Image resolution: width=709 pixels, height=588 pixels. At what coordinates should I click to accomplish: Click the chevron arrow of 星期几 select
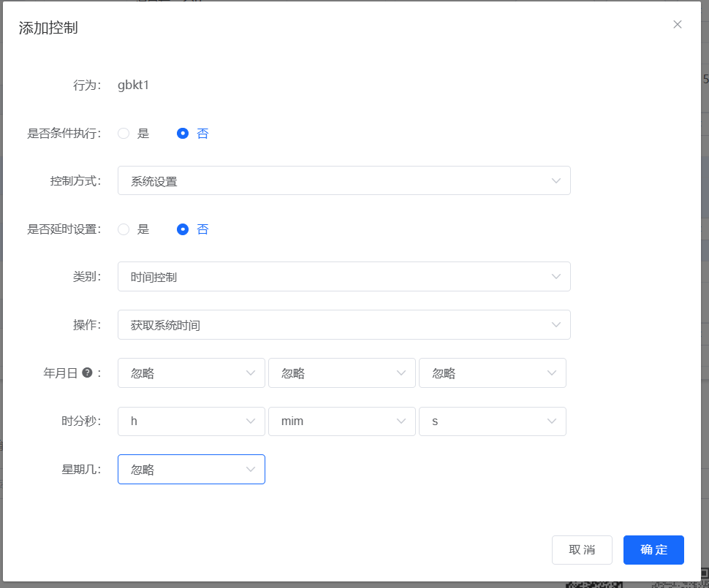pyautogui.click(x=251, y=470)
